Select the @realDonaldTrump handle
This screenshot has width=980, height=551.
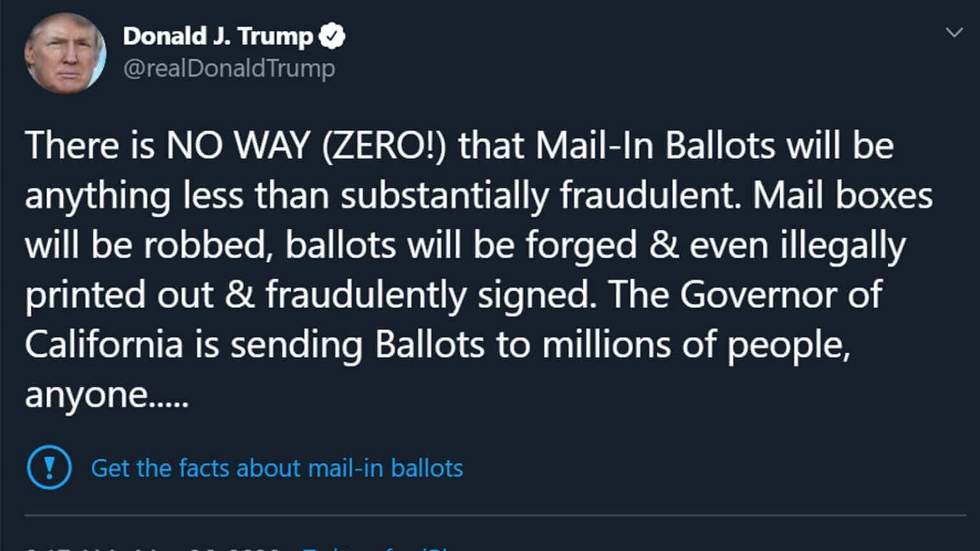click(x=228, y=67)
